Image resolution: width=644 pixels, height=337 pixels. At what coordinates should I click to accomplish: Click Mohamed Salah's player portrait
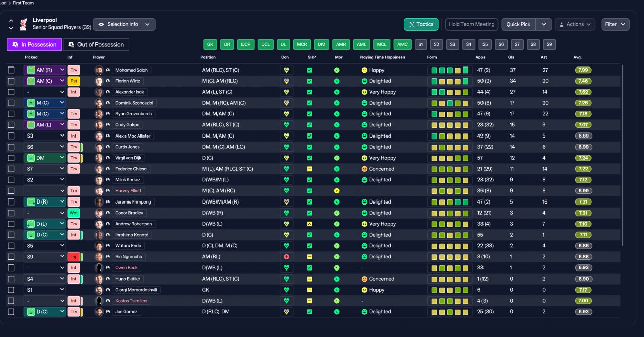[x=99, y=70]
